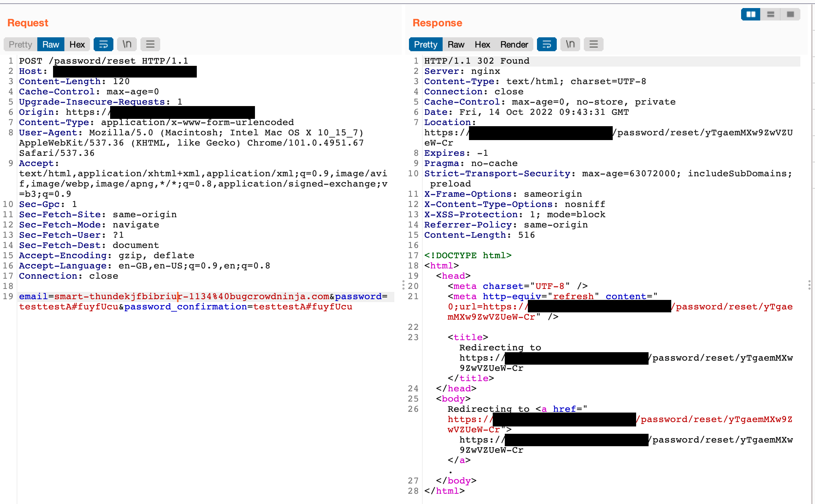
Task: Toggle non-printable characters (\n) in Request panel
Action: [x=127, y=44]
